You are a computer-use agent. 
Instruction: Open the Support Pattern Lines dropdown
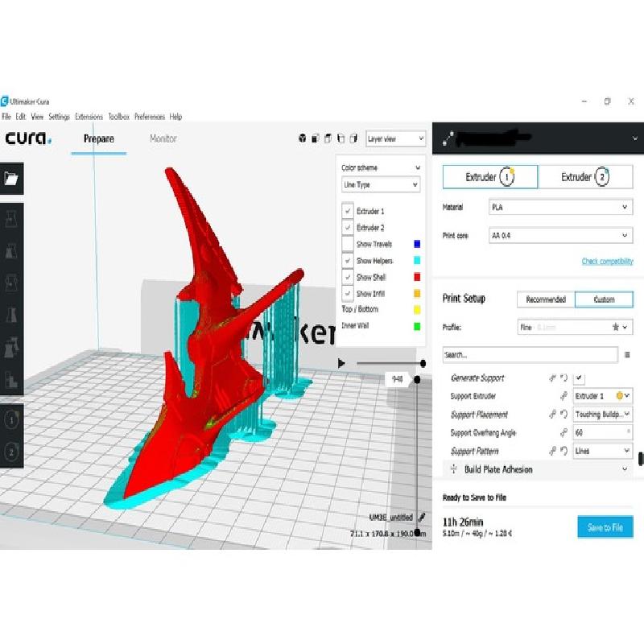click(x=602, y=451)
